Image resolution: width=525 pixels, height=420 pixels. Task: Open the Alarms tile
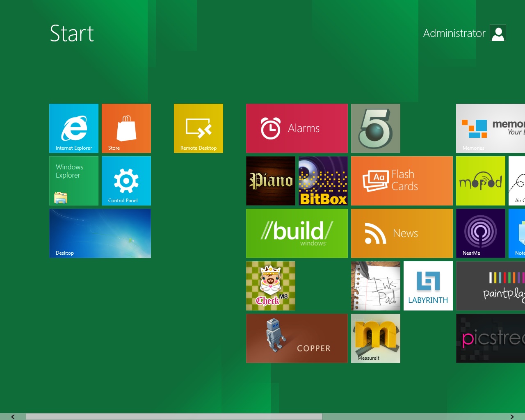coord(297,128)
